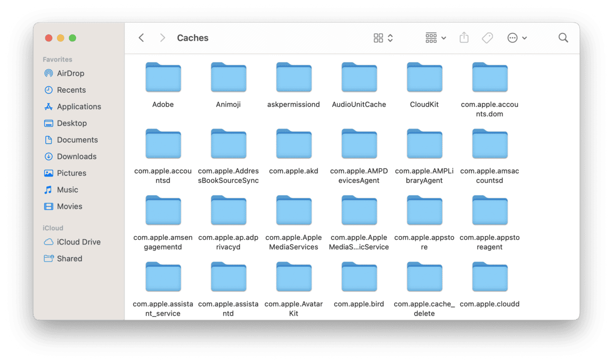Screen dimensions: 613x364
Task: Go to Applications in the sidebar
Action: click(x=79, y=106)
